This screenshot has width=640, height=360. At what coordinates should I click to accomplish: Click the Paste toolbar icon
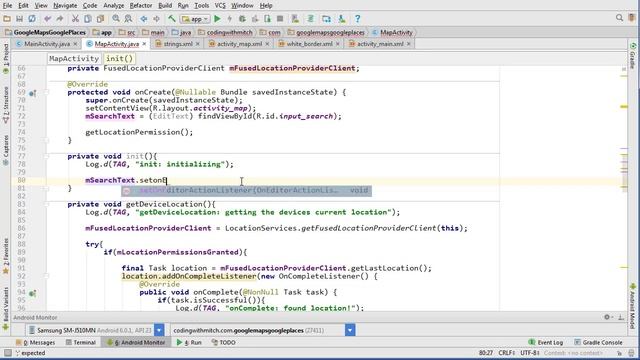pyautogui.click(x=100, y=19)
